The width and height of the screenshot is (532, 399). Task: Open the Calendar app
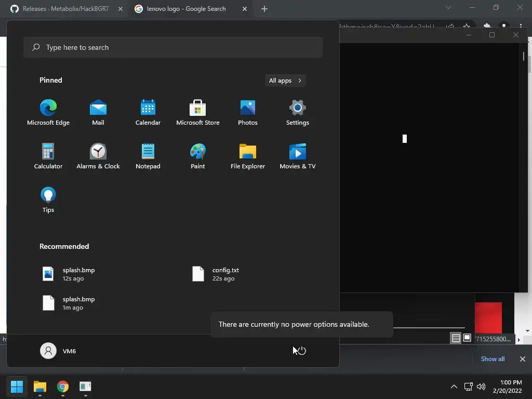coord(148,113)
